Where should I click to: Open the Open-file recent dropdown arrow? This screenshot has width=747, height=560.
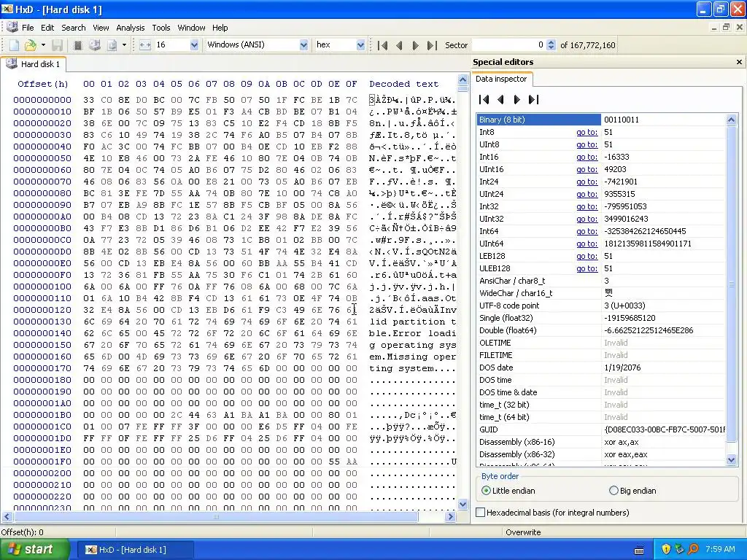[43, 45]
